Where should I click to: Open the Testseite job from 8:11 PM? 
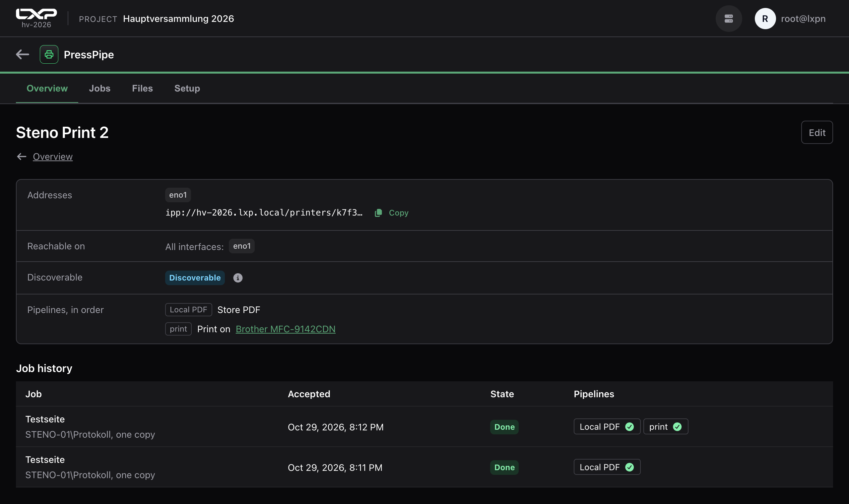[45, 460]
